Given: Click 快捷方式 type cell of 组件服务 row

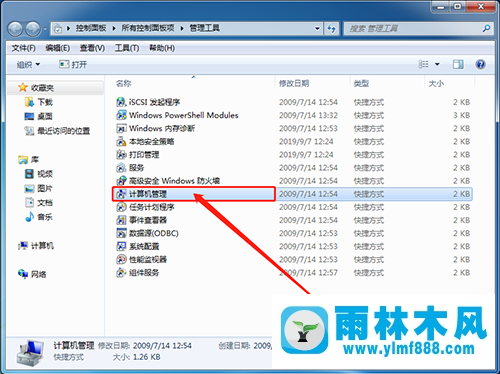Looking at the screenshot, I should pyautogui.click(x=369, y=273).
